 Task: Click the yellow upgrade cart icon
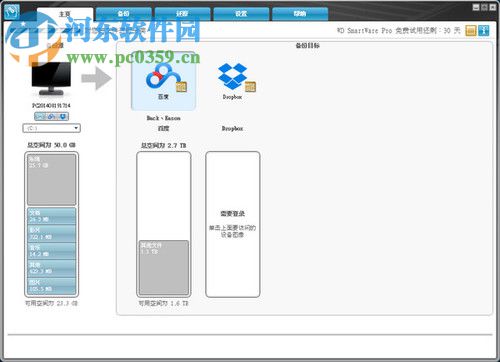tap(471, 31)
